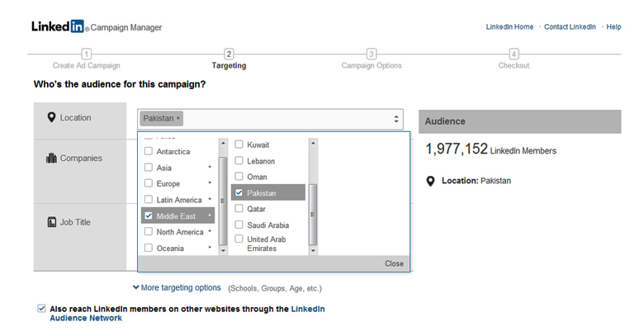This screenshot has width=644, height=336.
Task: Click the Audience panel location pin icon
Action: click(x=430, y=181)
